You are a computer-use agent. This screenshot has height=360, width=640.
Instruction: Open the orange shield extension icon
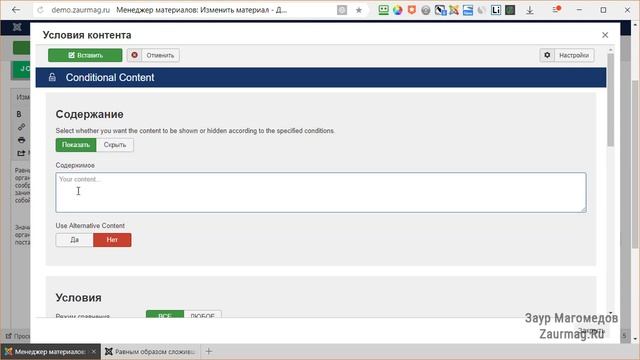click(411, 10)
